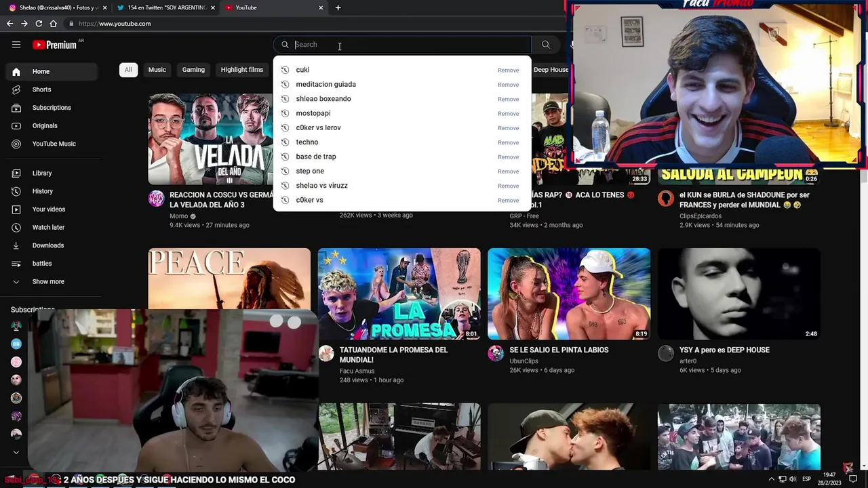Select the Deep House filter chip

pos(551,70)
